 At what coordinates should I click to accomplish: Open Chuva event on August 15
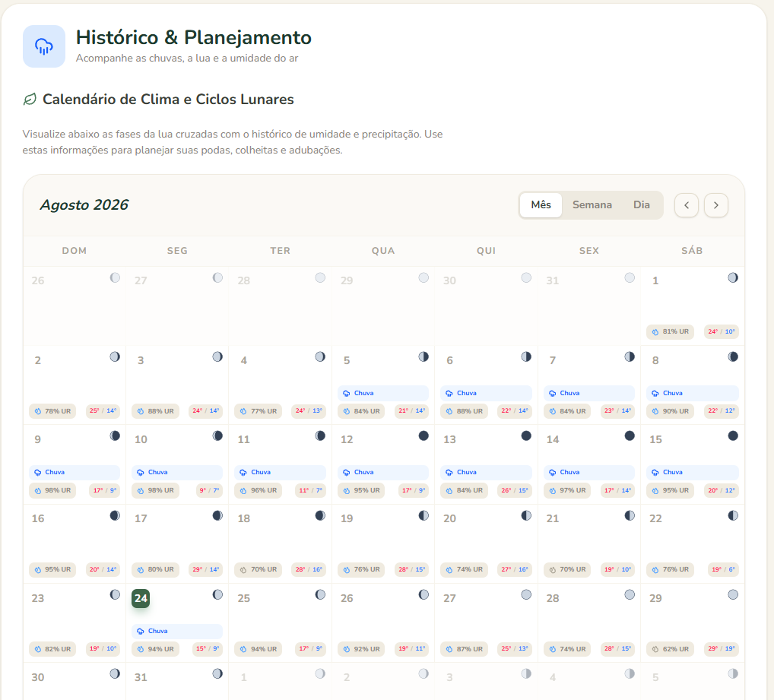pos(692,472)
